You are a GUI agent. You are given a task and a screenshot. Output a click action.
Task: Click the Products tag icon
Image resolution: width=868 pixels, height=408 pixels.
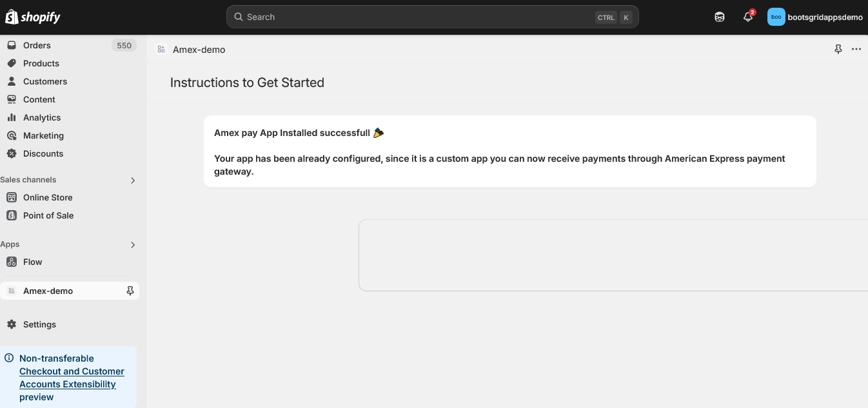[12, 63]
